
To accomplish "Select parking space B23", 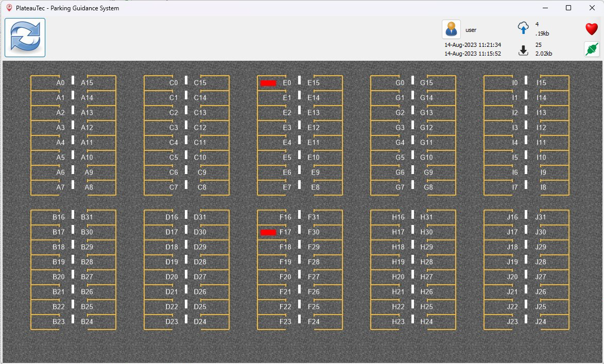I will tap(59, 322).
